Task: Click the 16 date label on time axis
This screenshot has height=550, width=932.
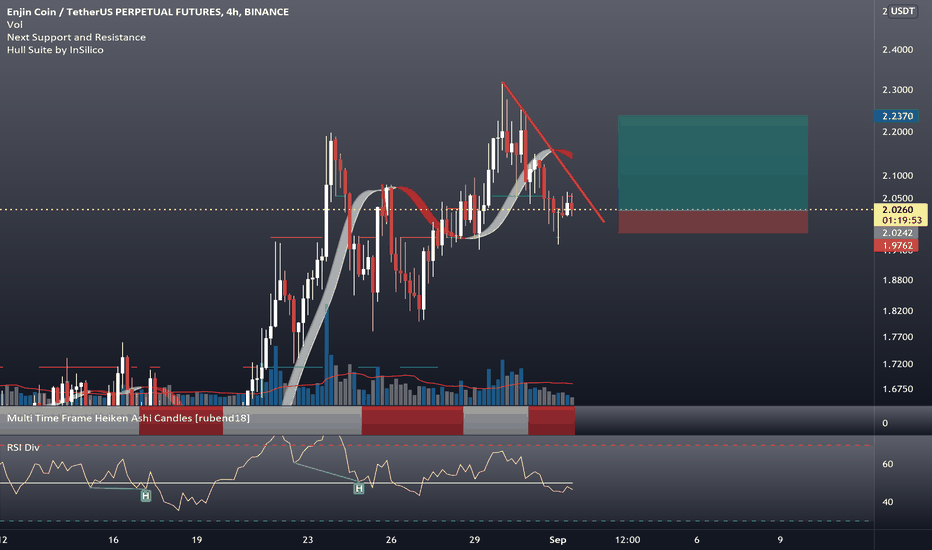Action: tap(113, 540)
